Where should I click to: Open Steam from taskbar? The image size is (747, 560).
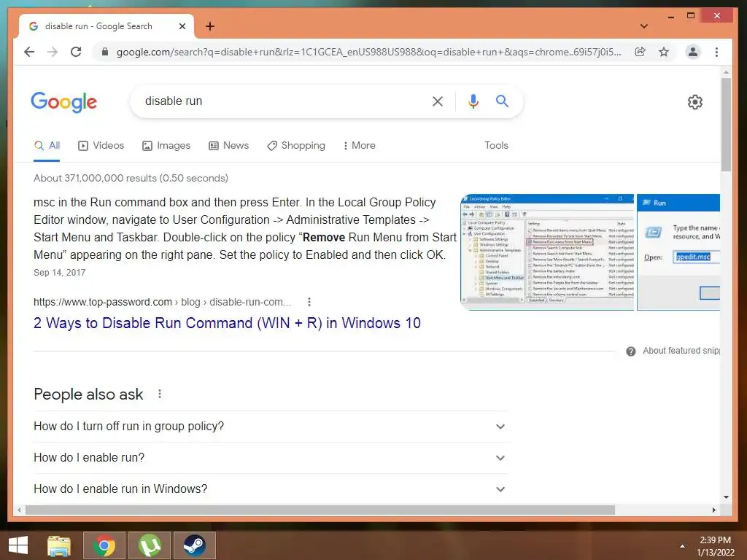[x=195, y=545]
